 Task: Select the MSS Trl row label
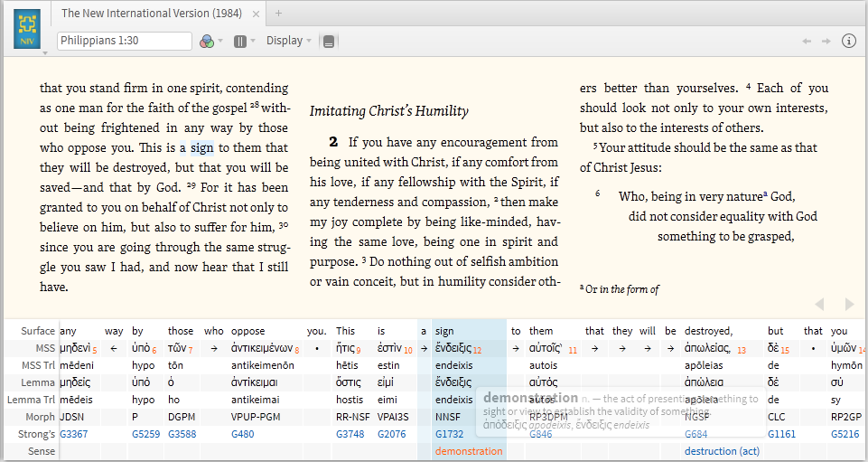tap(39, 365)
